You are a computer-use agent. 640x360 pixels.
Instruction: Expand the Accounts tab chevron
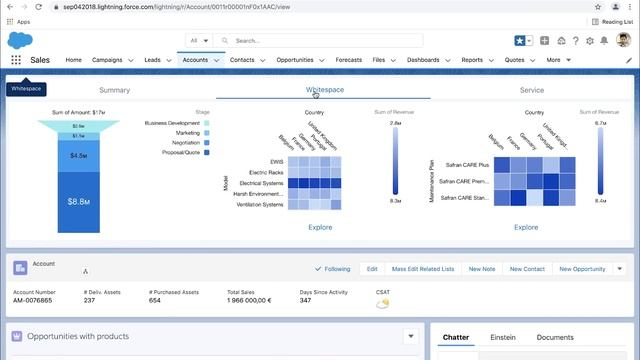[217, 60]
